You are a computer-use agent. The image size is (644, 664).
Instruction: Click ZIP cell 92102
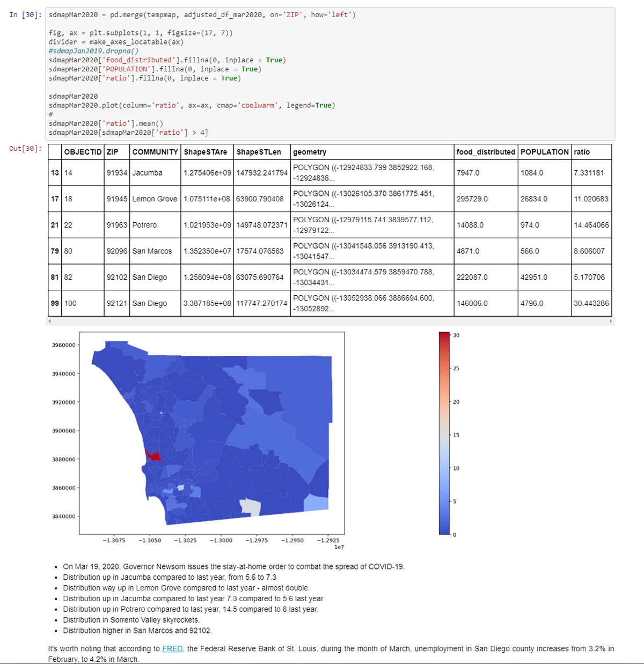coord(117,277)
